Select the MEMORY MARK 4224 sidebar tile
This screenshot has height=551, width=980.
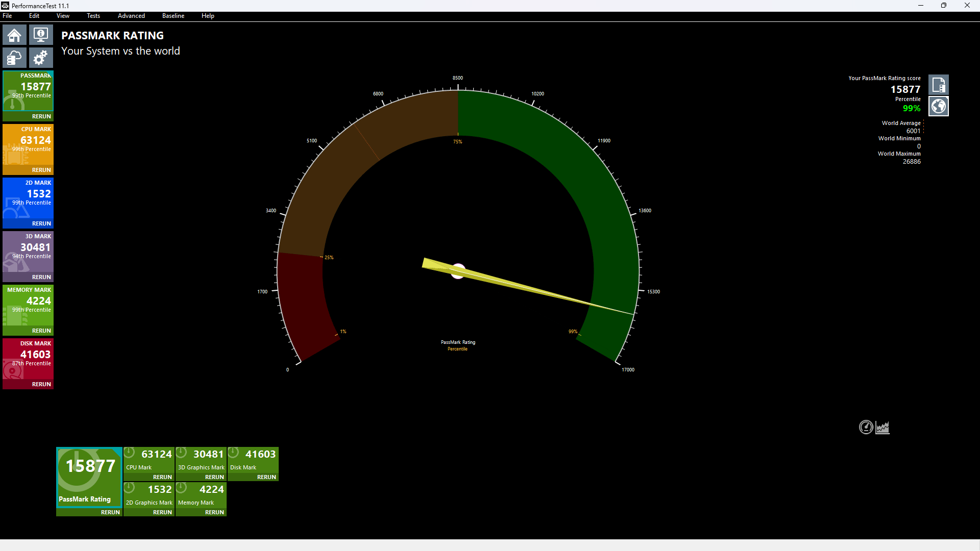(x=28, y=305)
